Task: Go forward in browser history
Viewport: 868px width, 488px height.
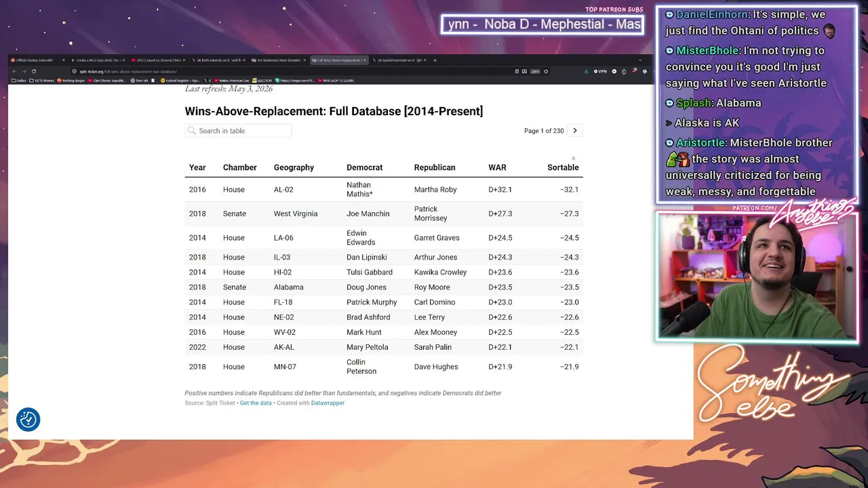Action: (x=24, y=71)
